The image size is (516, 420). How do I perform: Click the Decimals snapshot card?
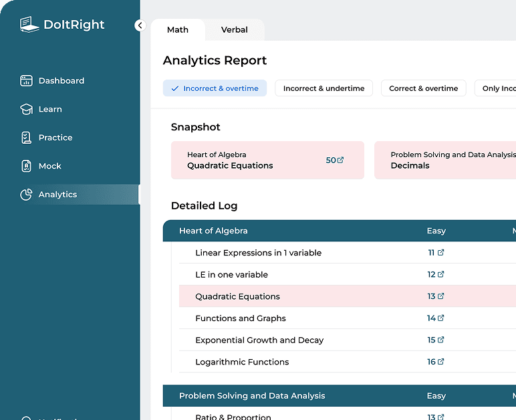(x=444, y=161)
